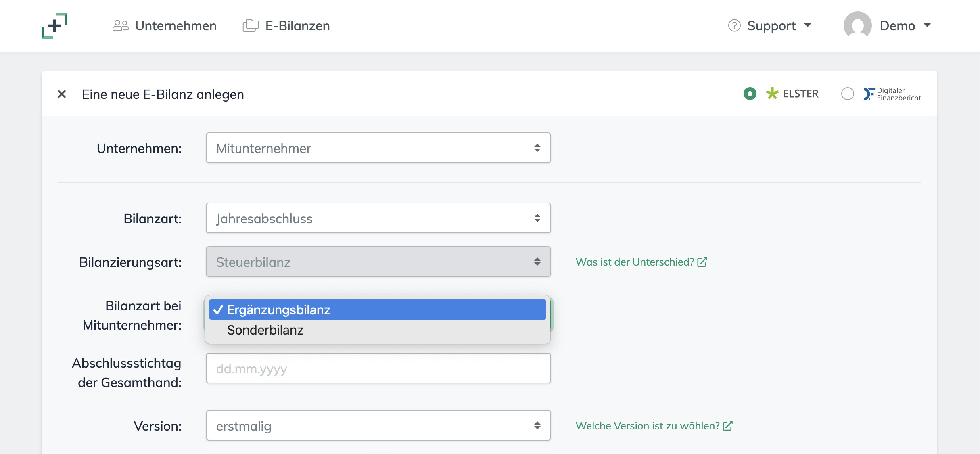Click external link icon beside Unterschied link
980x454 pixels.
702,262
